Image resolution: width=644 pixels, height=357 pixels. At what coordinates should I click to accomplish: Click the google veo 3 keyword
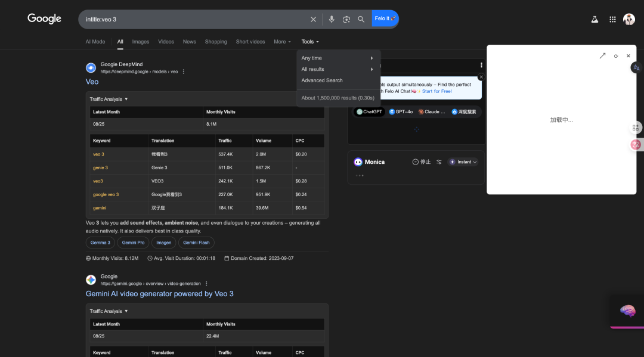[106, 194]
